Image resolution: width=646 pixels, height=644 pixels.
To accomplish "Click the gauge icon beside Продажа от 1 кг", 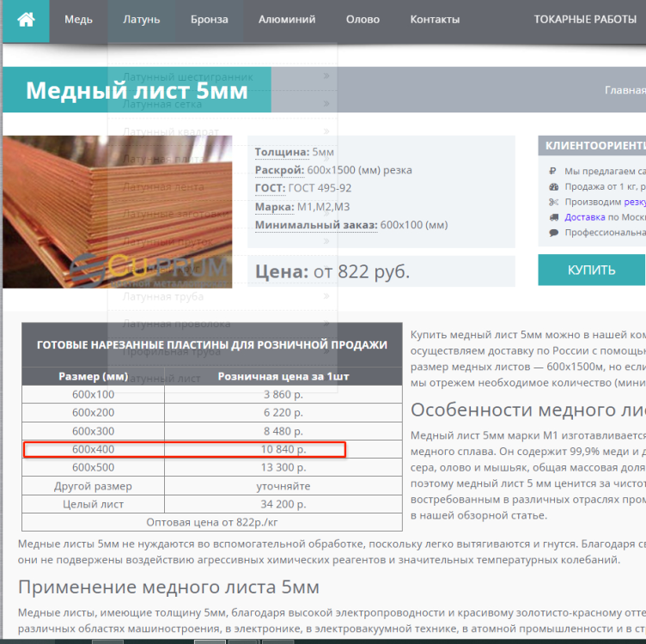I will pyautogui.click(x=553, y=186).
